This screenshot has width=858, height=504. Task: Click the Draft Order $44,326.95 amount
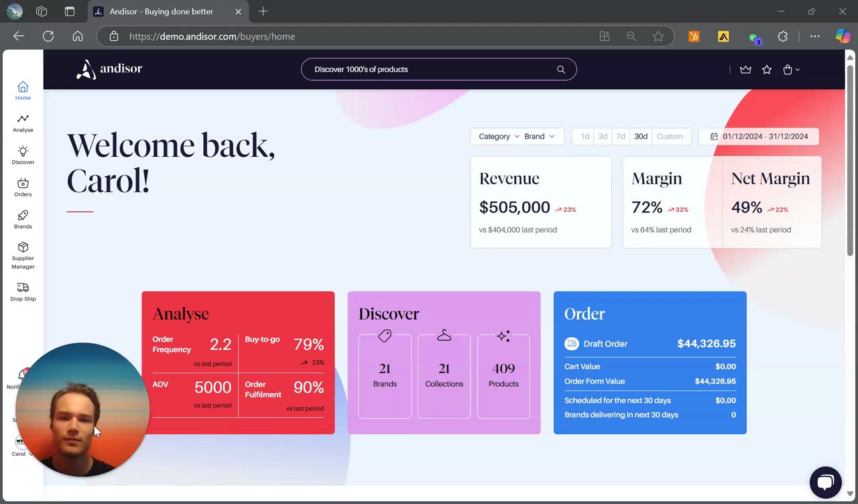[707, 344]
